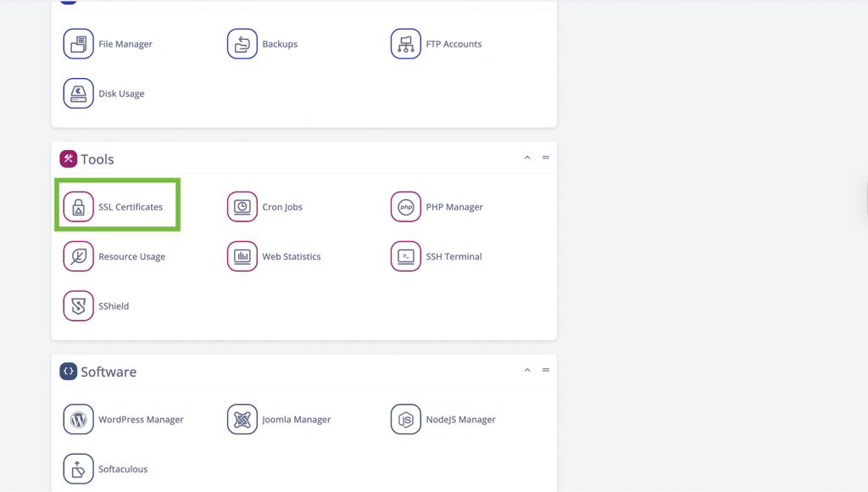
Task: Open the Web Statistics icon
Action: [x=242, y=256]
